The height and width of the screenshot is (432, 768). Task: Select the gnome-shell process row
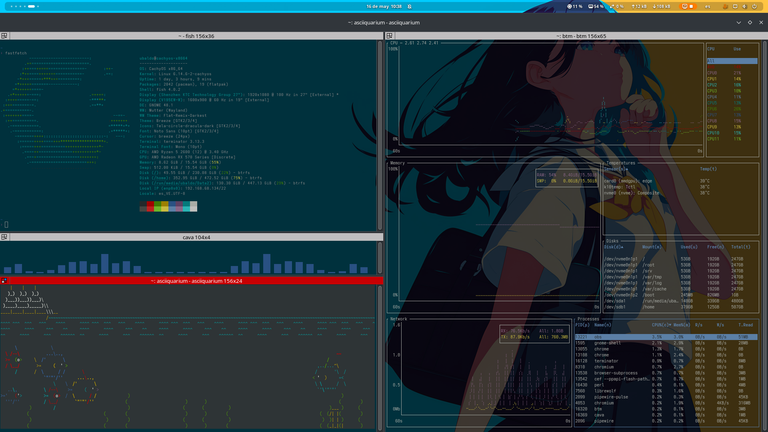[x=666, y=343]
